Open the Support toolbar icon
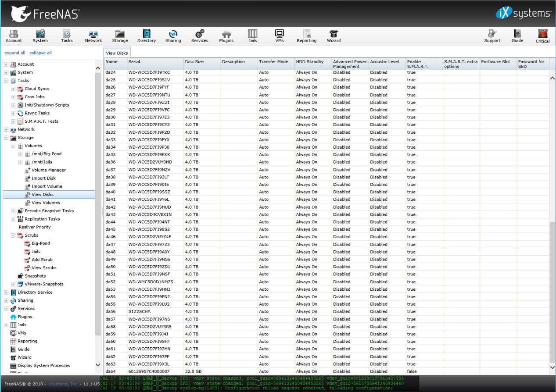Screen dimensions: 556x392 [x=492, y=36]
